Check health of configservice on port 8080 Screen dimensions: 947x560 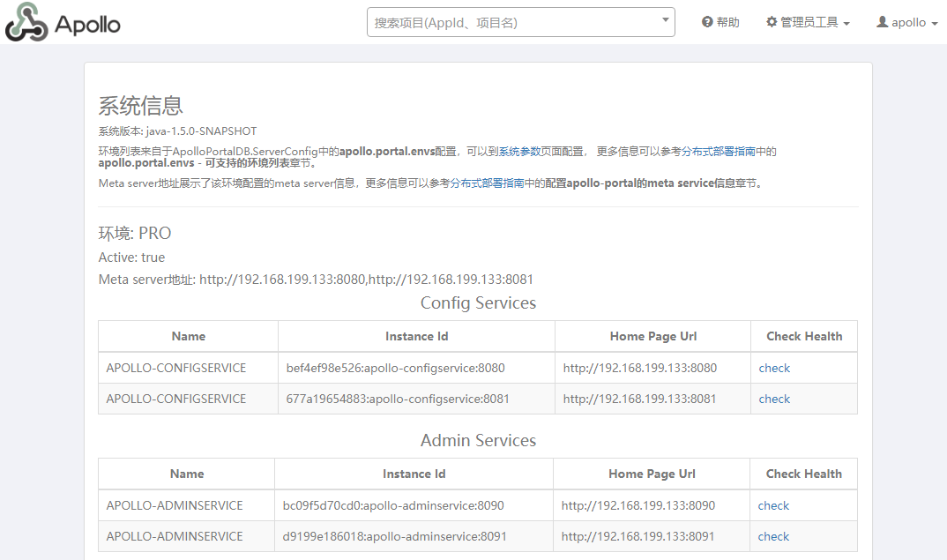pos(774,368)
